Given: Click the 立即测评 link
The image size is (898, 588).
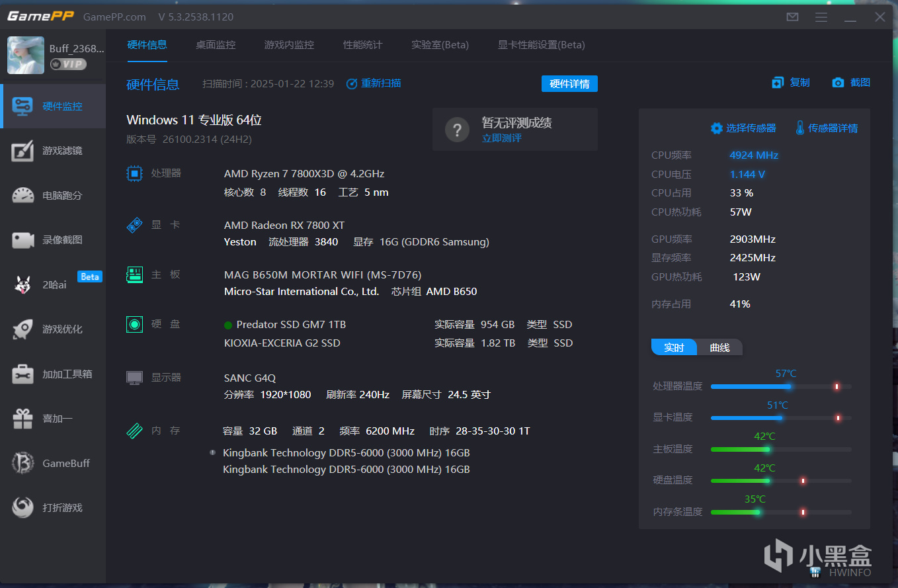Looking at the screenshot, I should [x=502, y=138].
